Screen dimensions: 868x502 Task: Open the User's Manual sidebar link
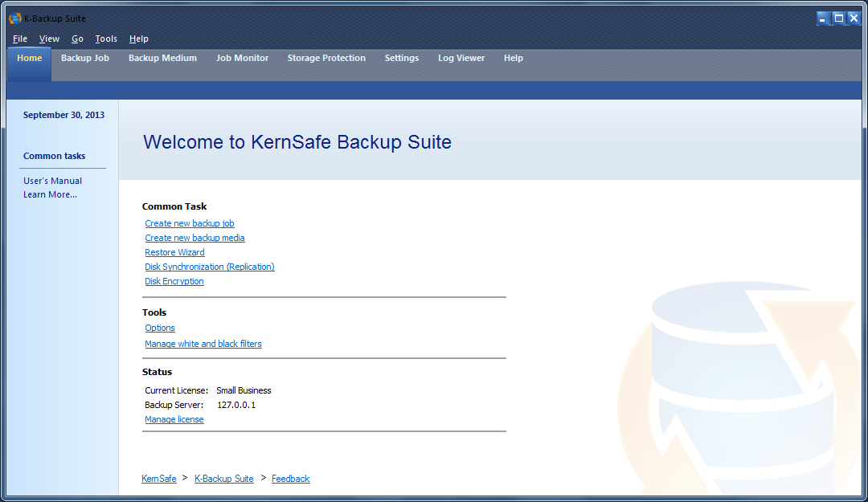click(52, 181)
